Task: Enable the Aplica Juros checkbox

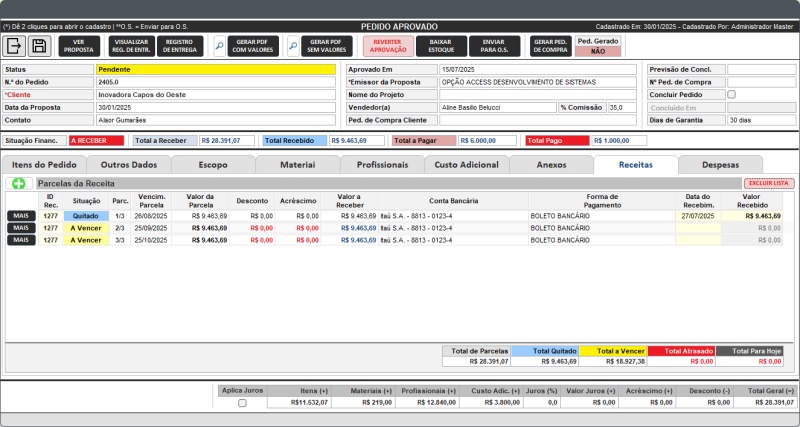Action: 242,403
